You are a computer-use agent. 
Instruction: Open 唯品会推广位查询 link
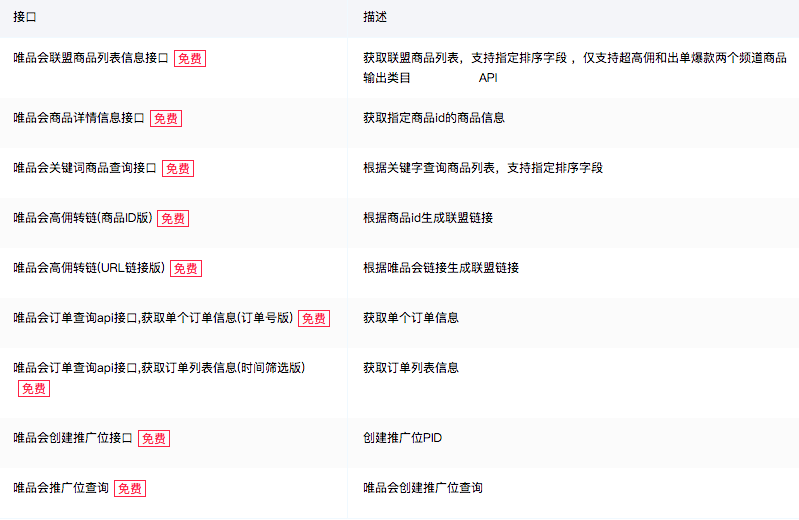coord(61,488)
